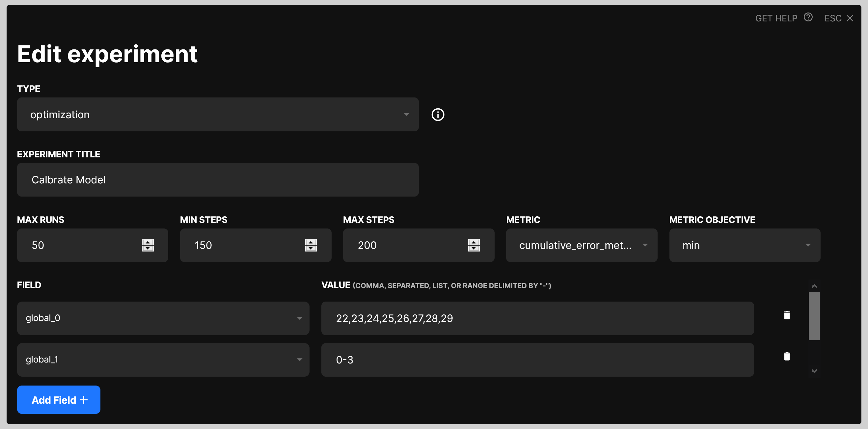The width and height of the screenshot is (868, 429).
Task: Increment MAX STEPS using the up arrow
Action: click(474, 242)
